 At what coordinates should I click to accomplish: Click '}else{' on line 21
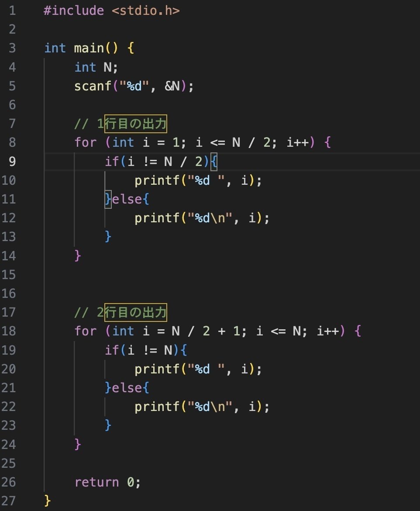[x=127, y=388]
